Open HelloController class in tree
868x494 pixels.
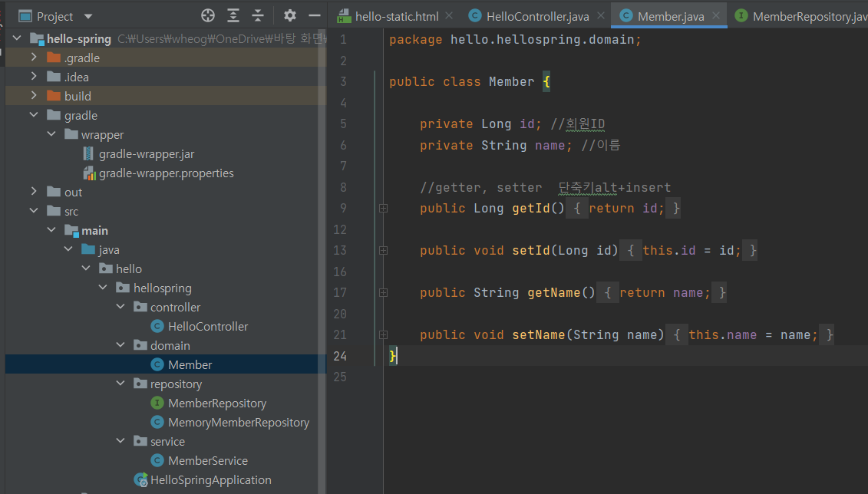pyautogui.click(x=207, y=326)
